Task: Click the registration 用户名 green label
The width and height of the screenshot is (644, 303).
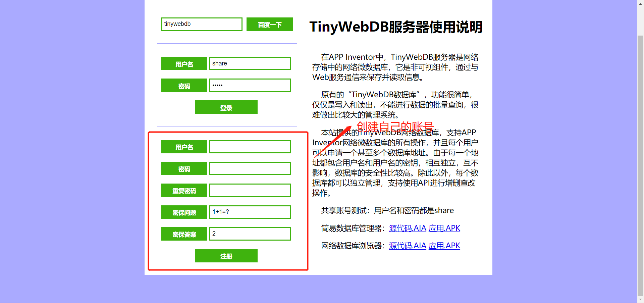Action: (x=184, y=147)
